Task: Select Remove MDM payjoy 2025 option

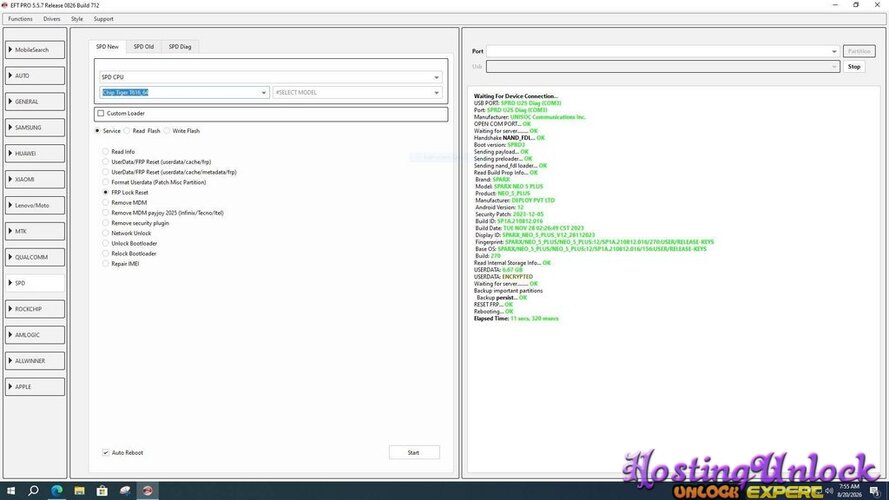Action: coord(105,213)
